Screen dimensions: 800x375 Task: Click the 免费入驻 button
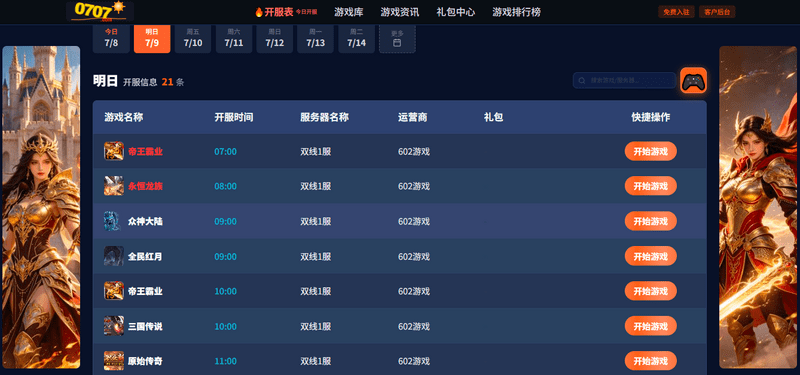676,12
